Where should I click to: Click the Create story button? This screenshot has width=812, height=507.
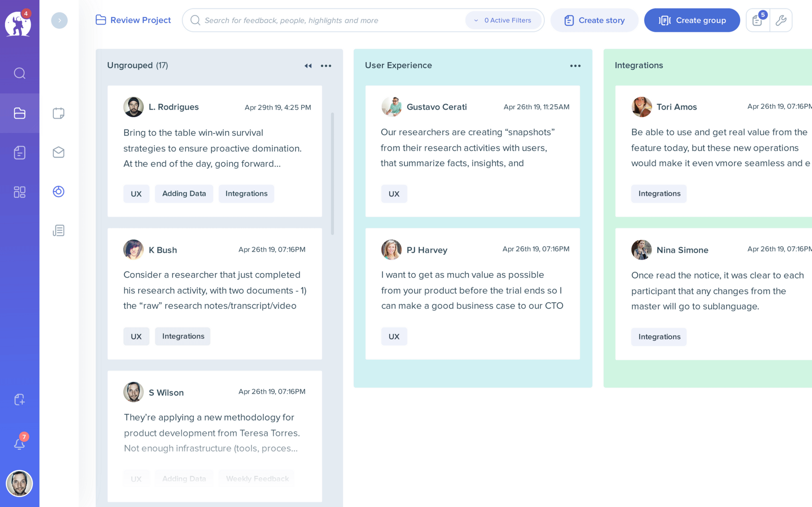coord(594,21)
